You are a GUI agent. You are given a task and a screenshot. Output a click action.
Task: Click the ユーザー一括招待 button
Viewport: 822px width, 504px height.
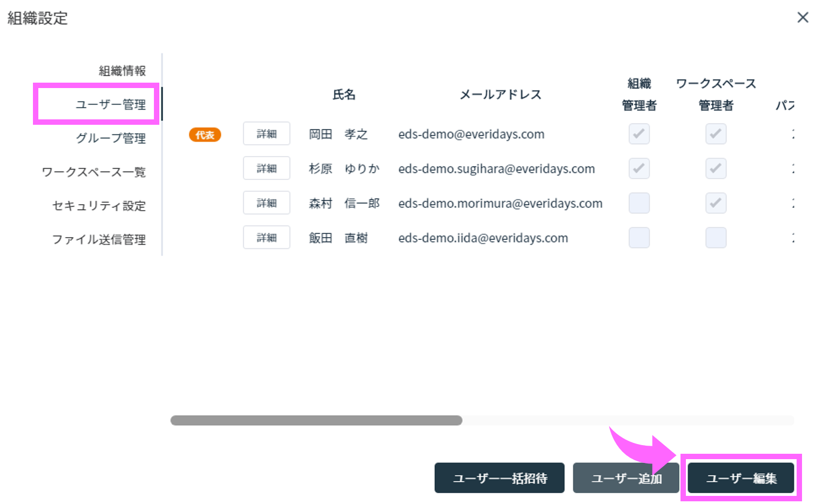pyautogui.click(x=498, y=478)
